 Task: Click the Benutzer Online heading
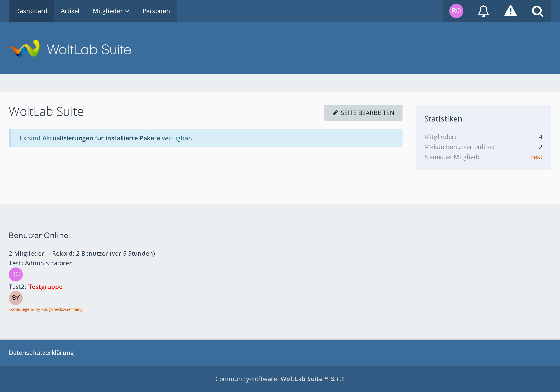tap(38, 236)
